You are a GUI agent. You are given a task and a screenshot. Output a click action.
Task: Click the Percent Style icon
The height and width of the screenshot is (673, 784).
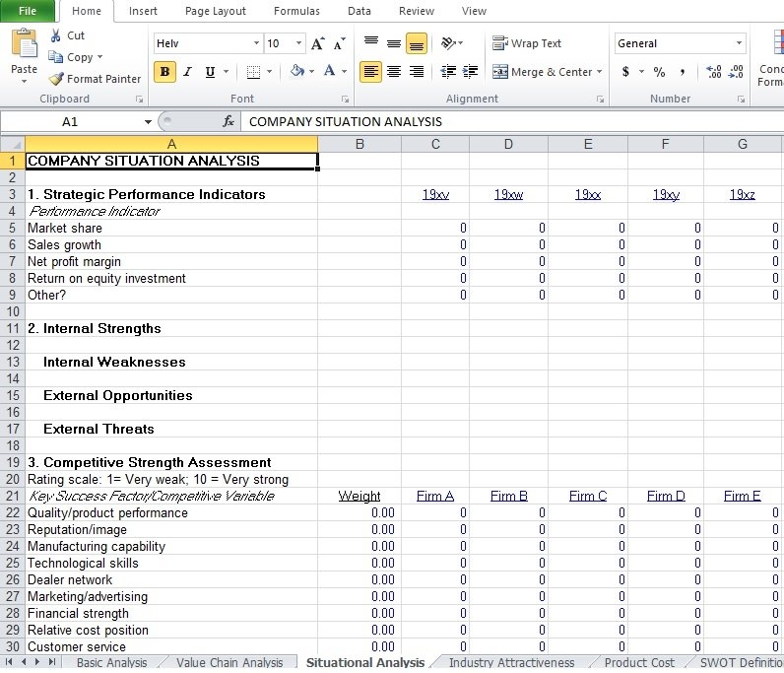click(659, 72)
